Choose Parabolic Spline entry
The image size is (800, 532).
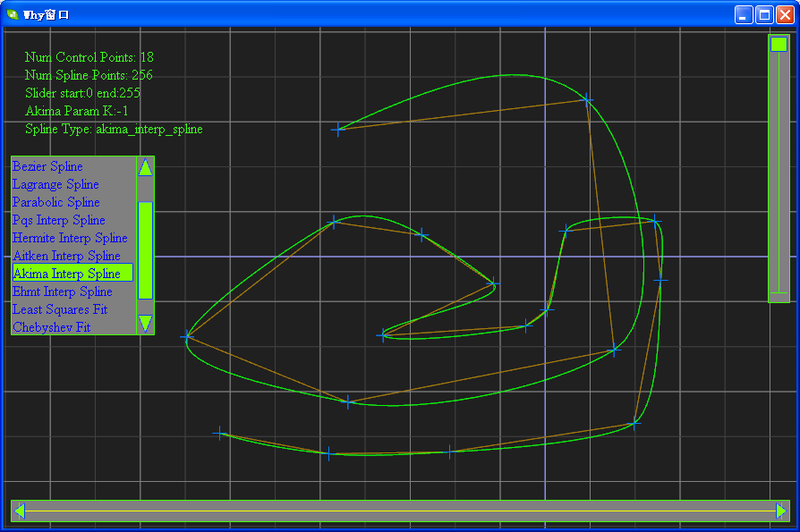[x=56, y=202]
